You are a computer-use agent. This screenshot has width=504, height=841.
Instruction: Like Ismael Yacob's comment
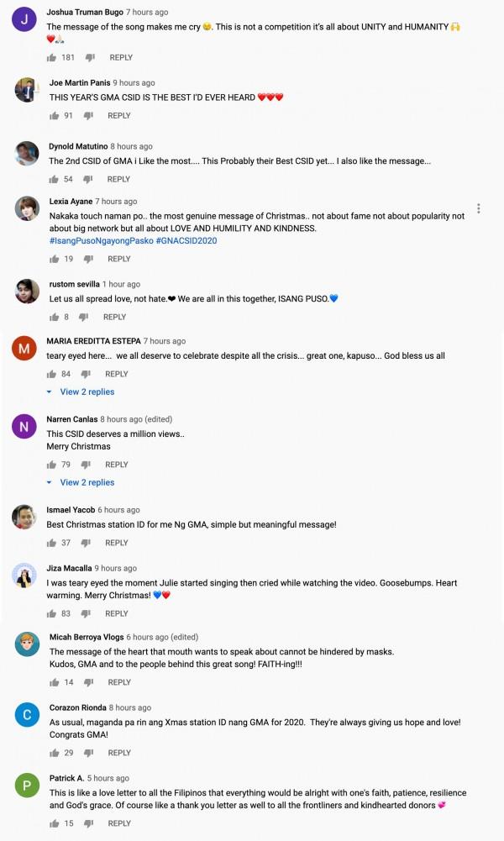pos(52,543)
